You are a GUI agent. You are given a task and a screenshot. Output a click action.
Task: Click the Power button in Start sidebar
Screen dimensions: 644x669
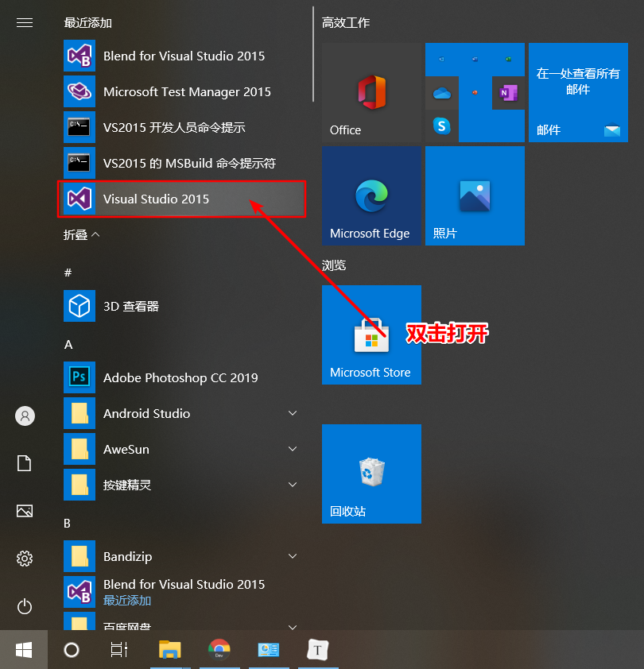pos(25,606)
